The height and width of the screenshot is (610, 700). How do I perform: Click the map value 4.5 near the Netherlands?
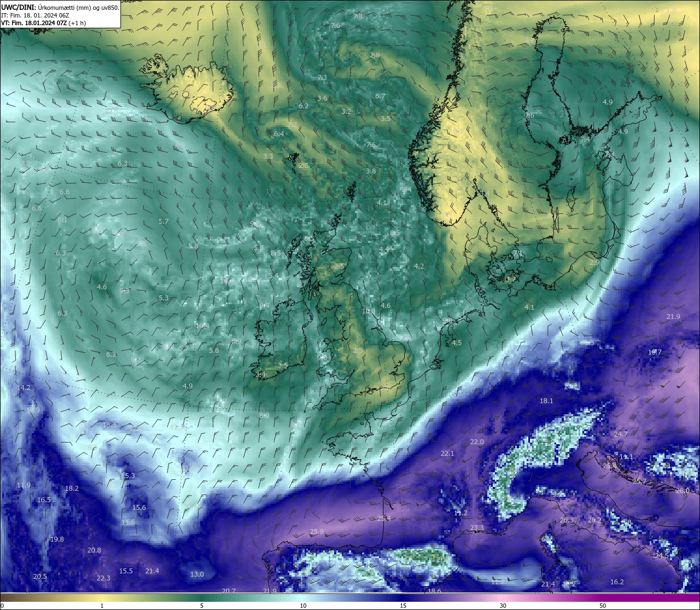[x=457, y=342]
